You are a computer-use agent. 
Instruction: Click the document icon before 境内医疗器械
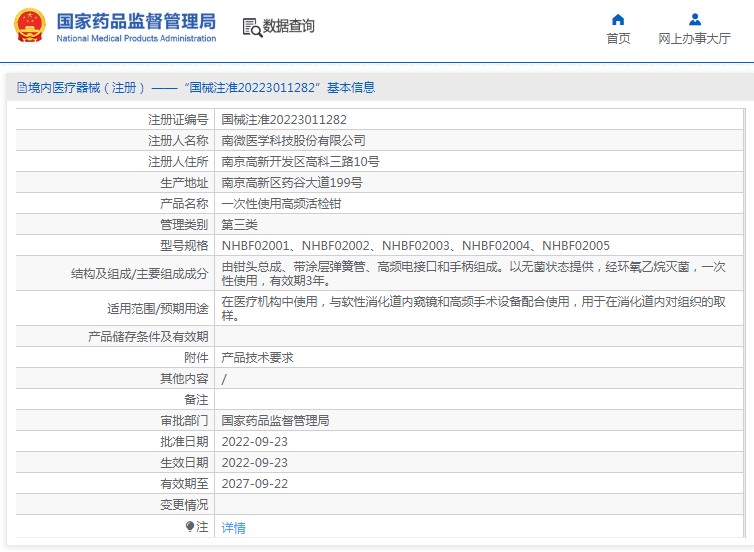[x=22, y=88]
